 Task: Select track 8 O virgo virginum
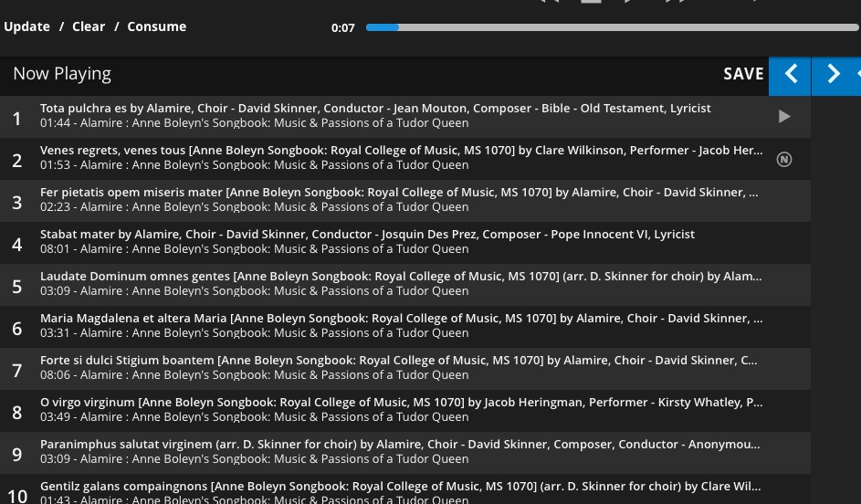point(405,411)
